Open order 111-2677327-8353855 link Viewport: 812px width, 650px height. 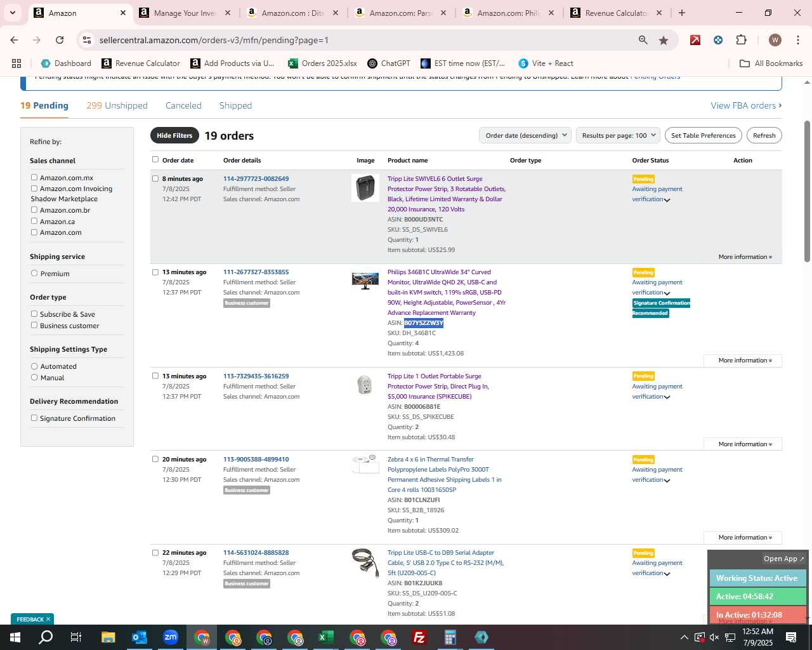pyautogui.click(x=256, y=272)
